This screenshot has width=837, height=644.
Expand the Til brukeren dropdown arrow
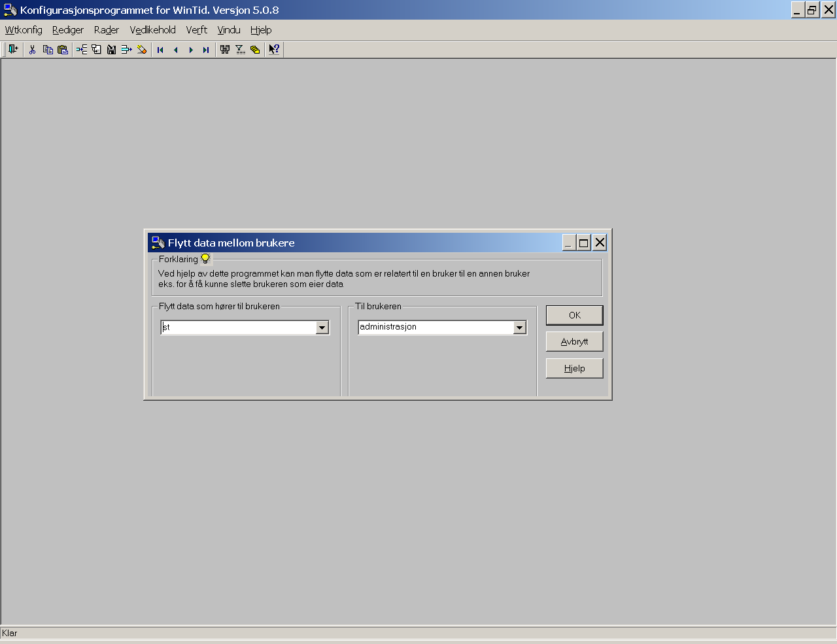pos(519,328)
